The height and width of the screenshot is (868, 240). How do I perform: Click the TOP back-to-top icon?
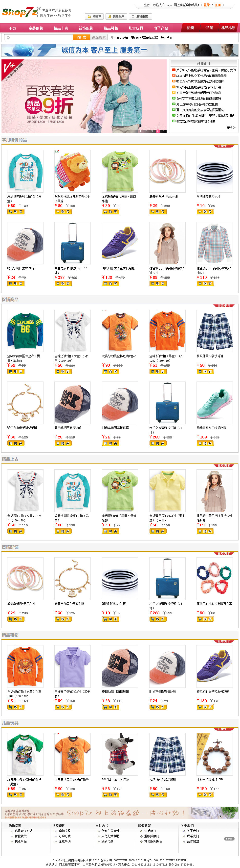point(229,839)
